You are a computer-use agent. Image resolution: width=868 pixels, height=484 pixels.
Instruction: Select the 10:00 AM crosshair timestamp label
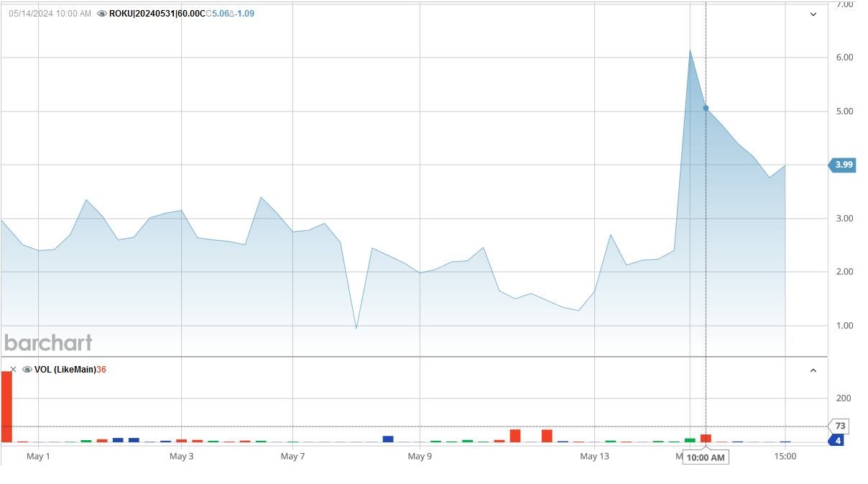[705, 457]
